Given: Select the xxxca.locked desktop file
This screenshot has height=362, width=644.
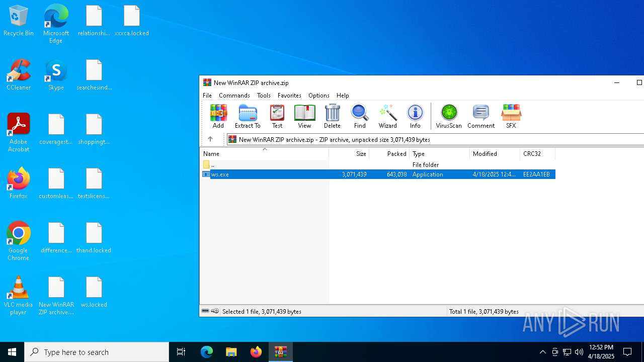Looking at the screenshot, I should point(132,21).
